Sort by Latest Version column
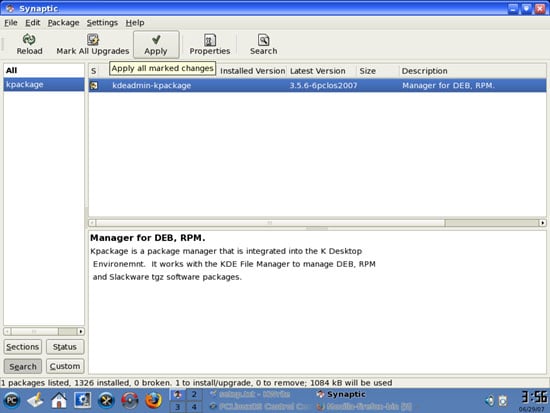 coord(322,71)
